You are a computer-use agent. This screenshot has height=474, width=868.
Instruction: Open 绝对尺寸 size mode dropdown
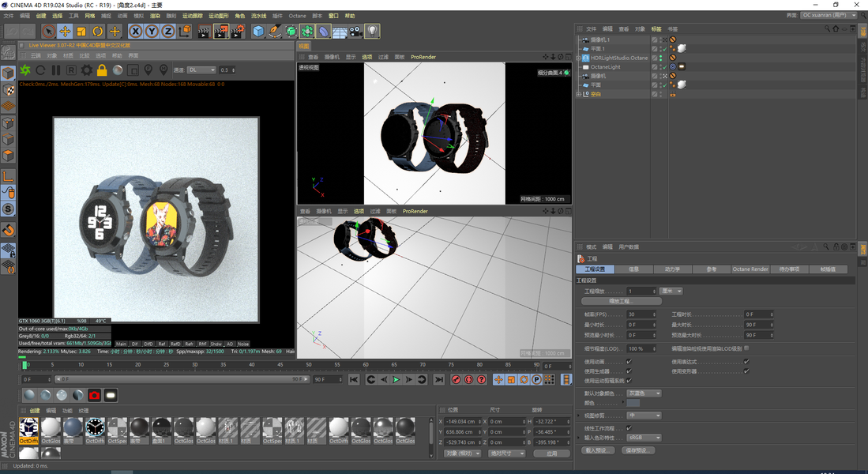[506, 453]
